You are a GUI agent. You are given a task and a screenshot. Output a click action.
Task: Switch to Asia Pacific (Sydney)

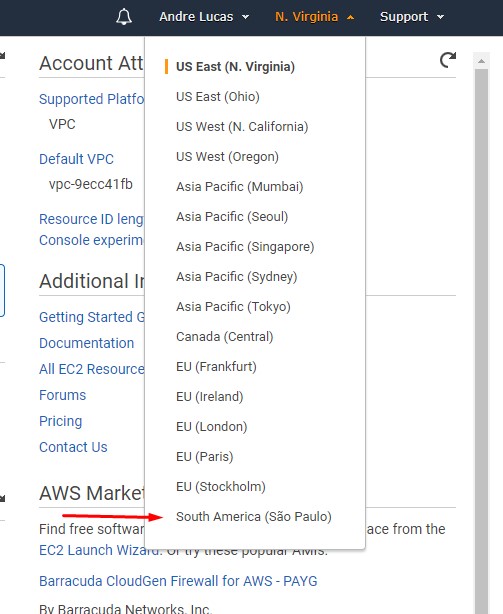point(236,276)
